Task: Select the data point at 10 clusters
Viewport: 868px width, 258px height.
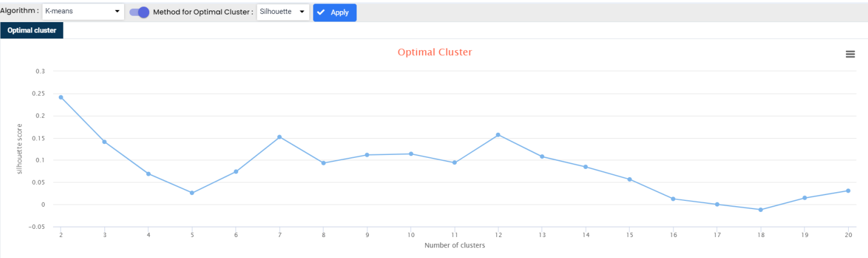Action: point(411,154)
